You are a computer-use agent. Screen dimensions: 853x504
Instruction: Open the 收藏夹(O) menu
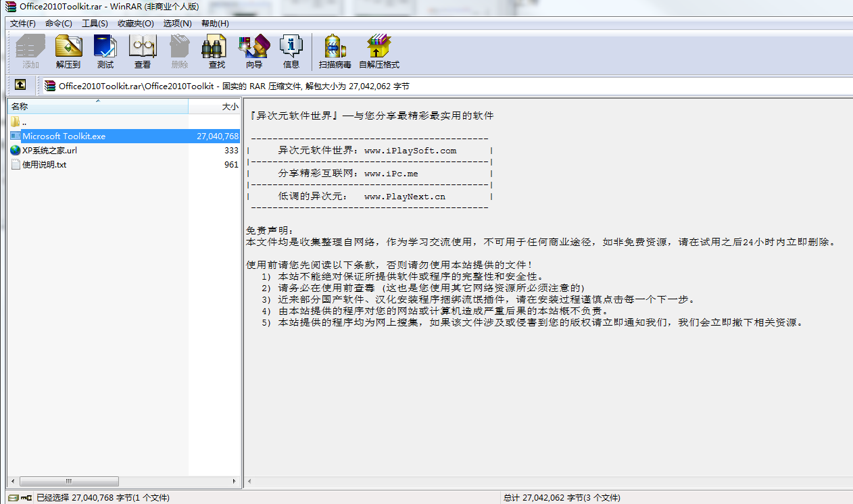coord(136,23)
